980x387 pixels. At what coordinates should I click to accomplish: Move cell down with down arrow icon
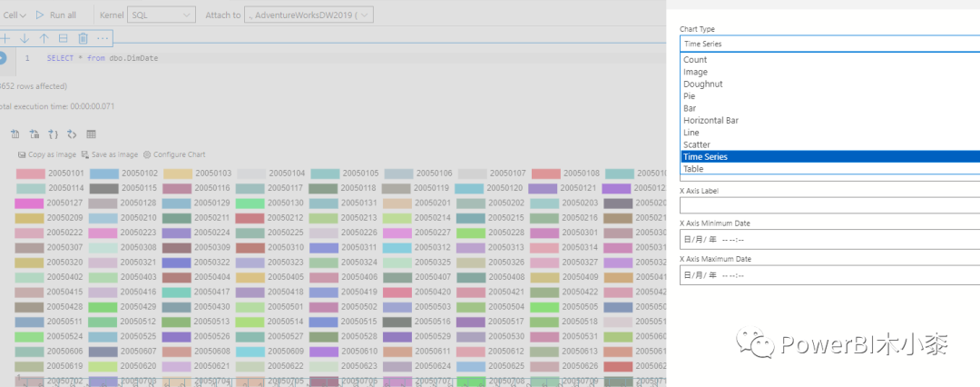click(x=24, y=38)
